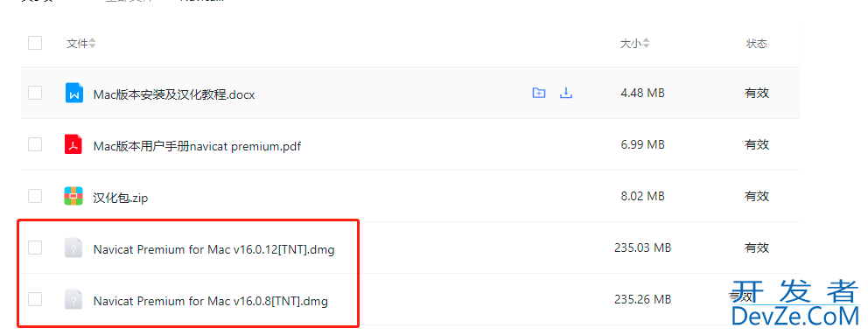Click the 状态 column header
The width and height of the screenshot is (868, 335).
(x=757, y=44)
